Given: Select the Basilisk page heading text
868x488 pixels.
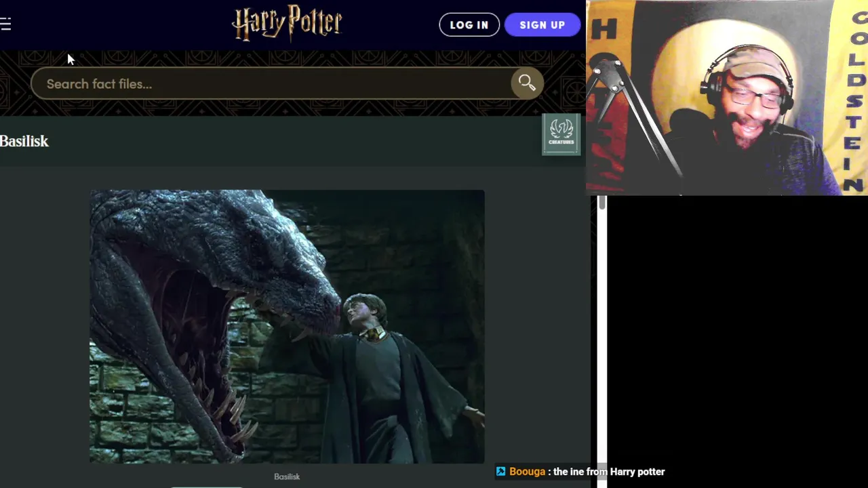Looking at the screenshot, I should 24,141.
